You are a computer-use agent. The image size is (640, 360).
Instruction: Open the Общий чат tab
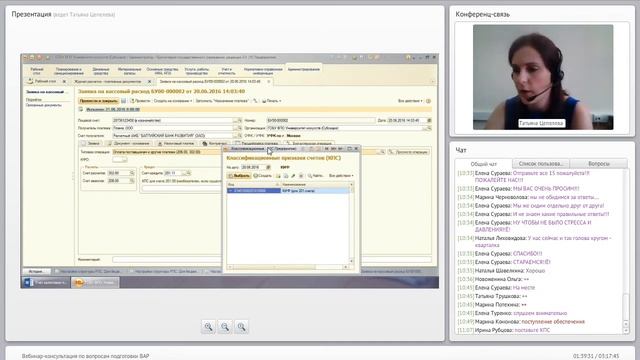pos(484,164)
